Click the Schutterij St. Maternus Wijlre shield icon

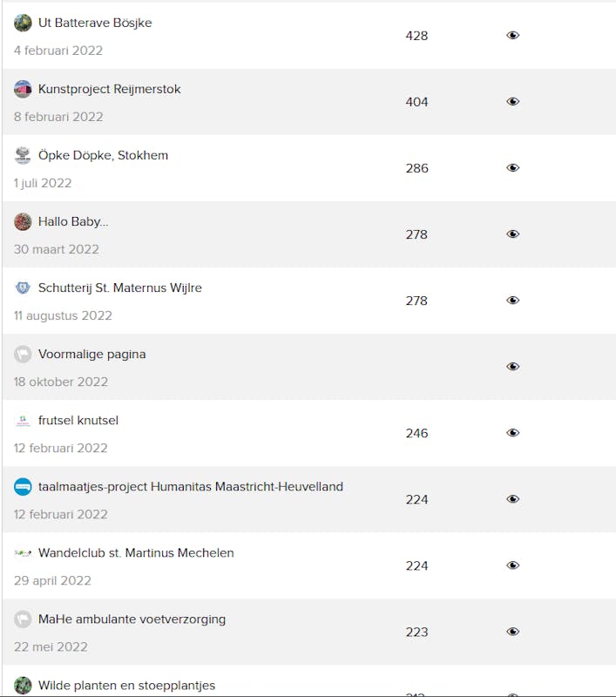(x=23, y=288)
